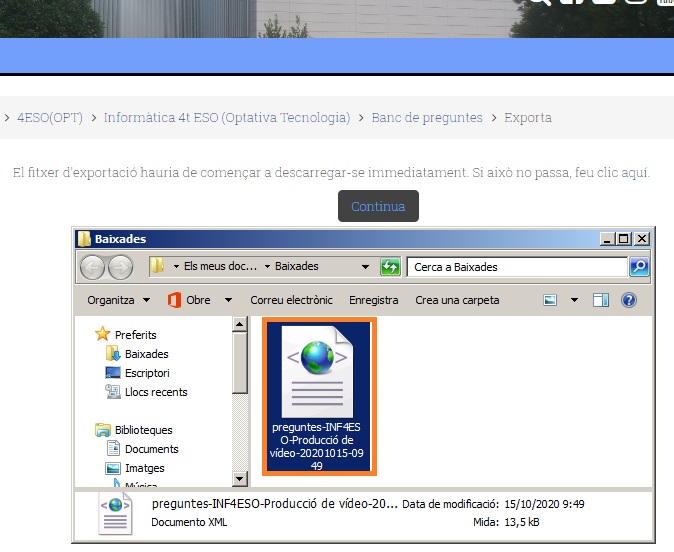Open the view options dropdown arrow
The image size is (674, 552).
(x=574, y=300)
